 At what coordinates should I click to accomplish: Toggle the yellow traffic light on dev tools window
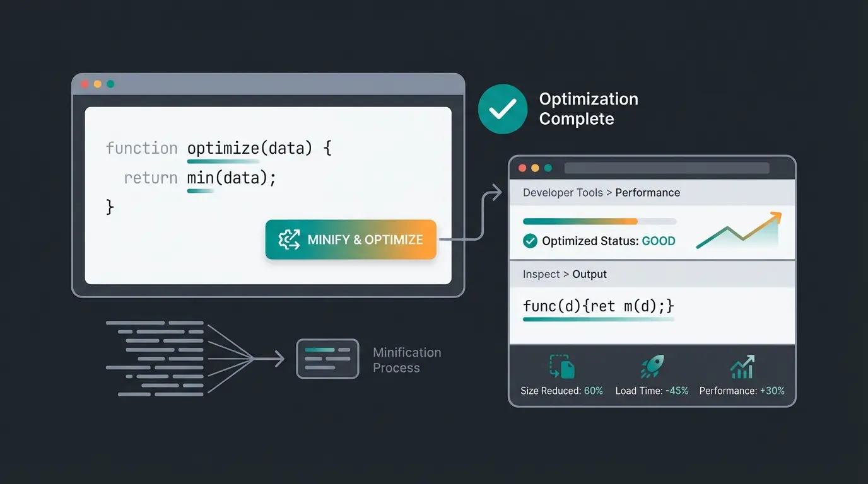534,168
